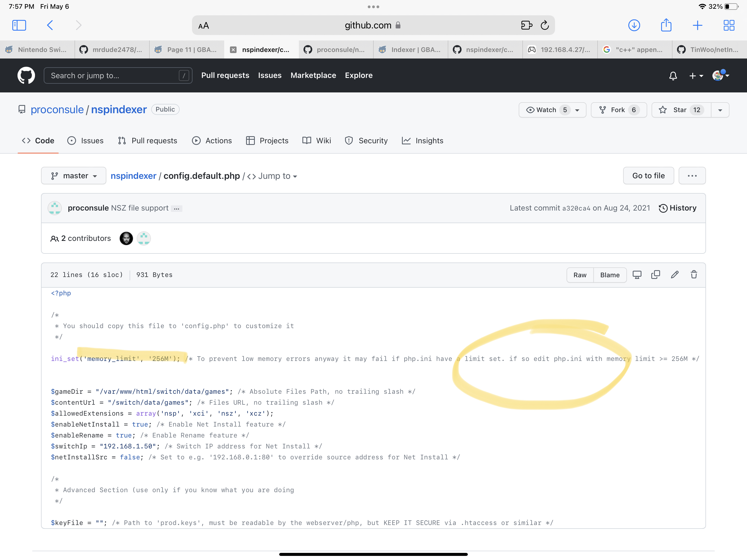Close the active nspindexer tab
The height and width of the screenshot is (560, 747).
pos(233,50)
